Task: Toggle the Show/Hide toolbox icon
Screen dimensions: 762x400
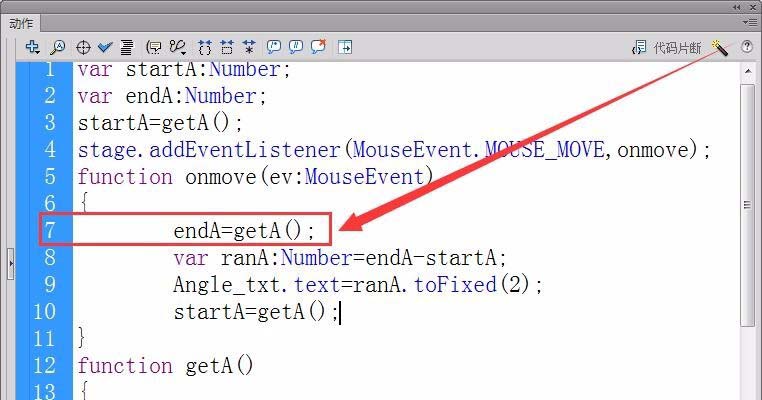Action: [x=345, y=47]
